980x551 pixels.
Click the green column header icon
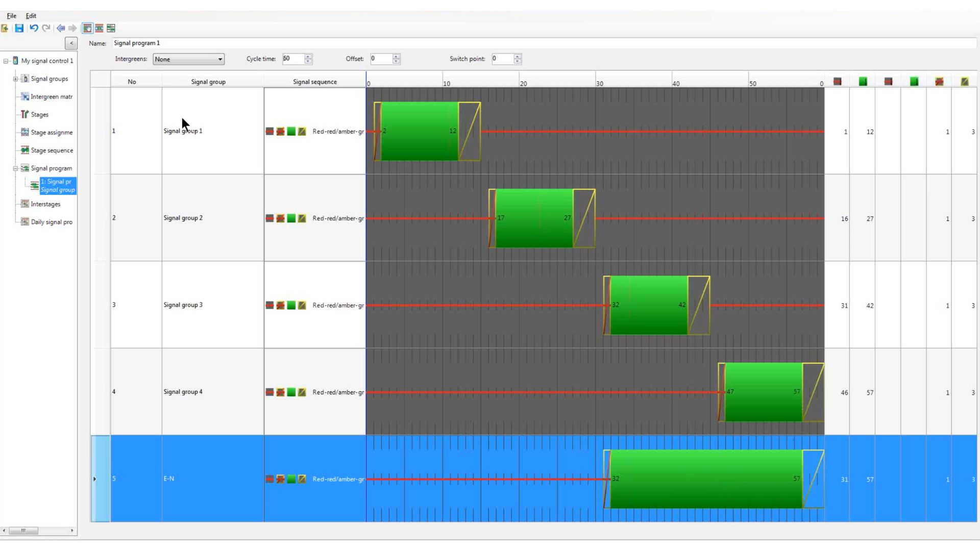[x=863, y=82]
